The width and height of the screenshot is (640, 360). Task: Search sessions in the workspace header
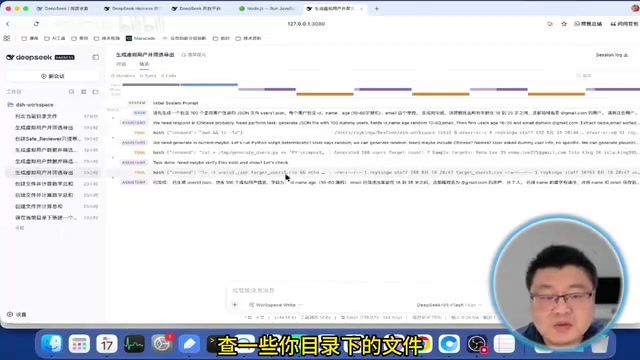pos(71,92)
